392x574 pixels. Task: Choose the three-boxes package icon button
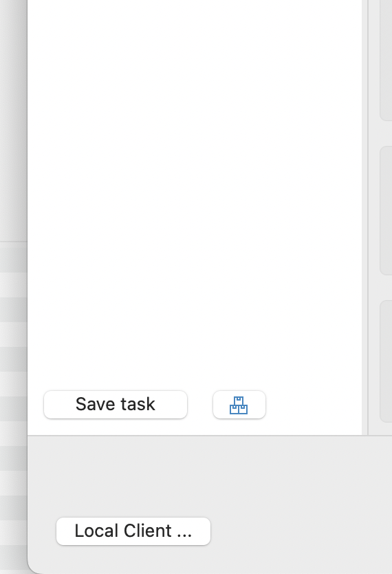pos(239,405)
